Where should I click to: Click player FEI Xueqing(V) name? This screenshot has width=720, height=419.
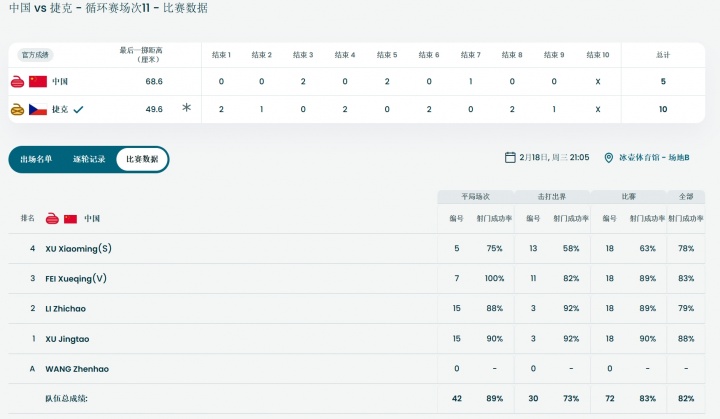click(76, 279)
